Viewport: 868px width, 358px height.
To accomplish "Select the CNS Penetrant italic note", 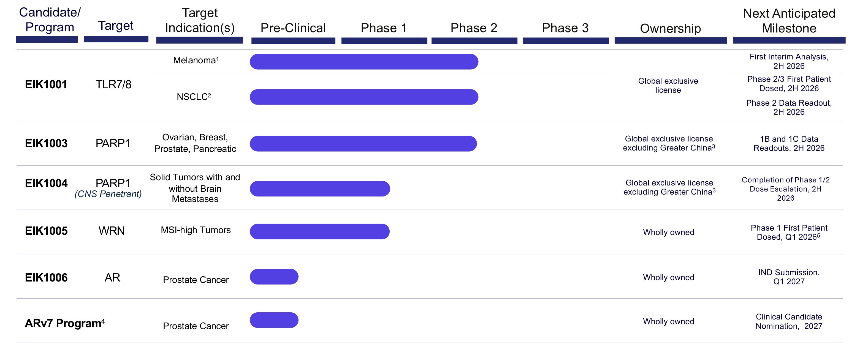I will 108,194.
